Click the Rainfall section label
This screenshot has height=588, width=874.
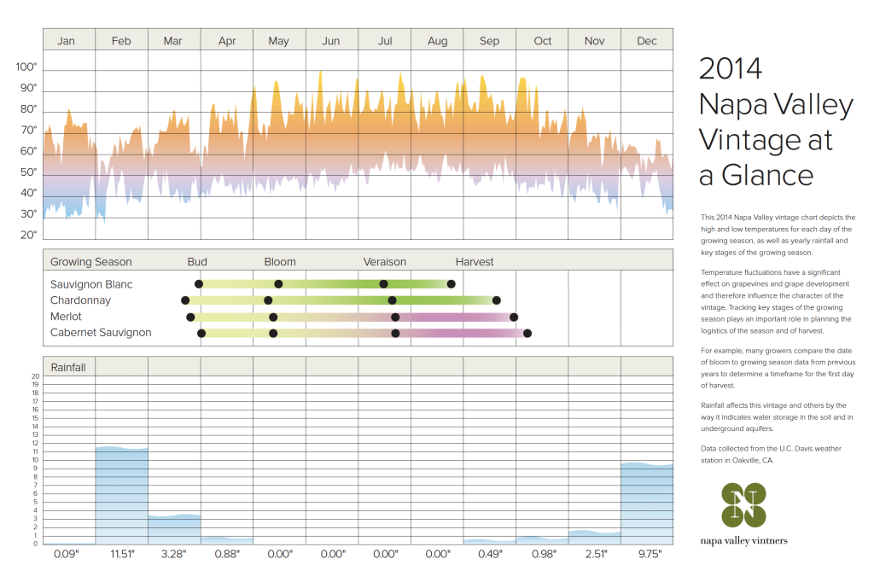70,367
